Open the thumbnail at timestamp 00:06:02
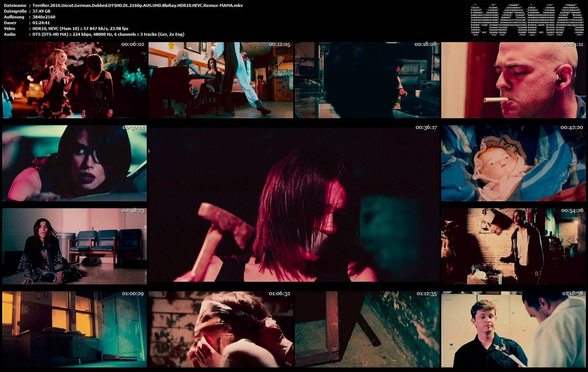The width and height of the screenshot is (588, 372). point(74,80)
